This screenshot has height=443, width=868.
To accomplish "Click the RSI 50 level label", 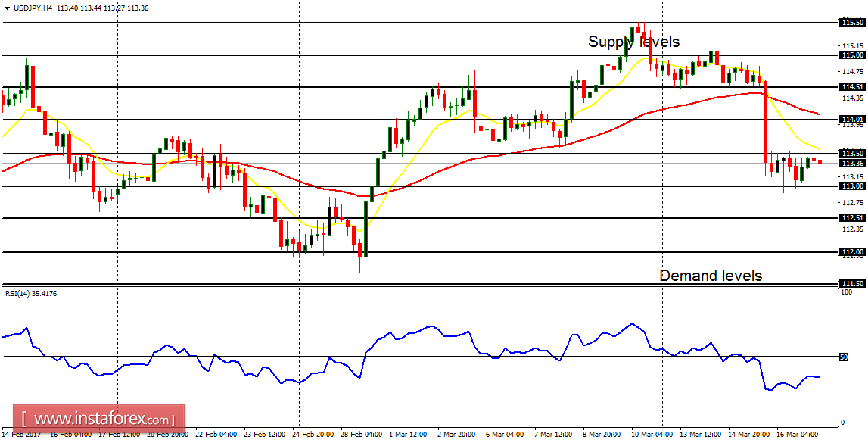I will click(x=845, y=357).
